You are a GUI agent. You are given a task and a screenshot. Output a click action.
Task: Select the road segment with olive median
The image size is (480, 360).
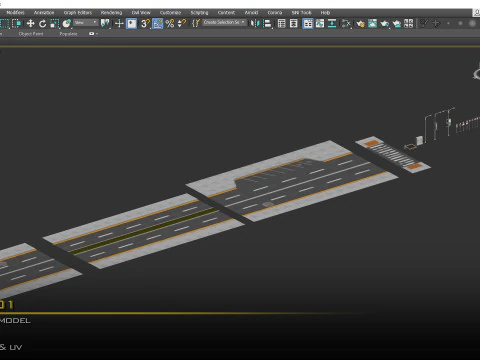point(143,231)
